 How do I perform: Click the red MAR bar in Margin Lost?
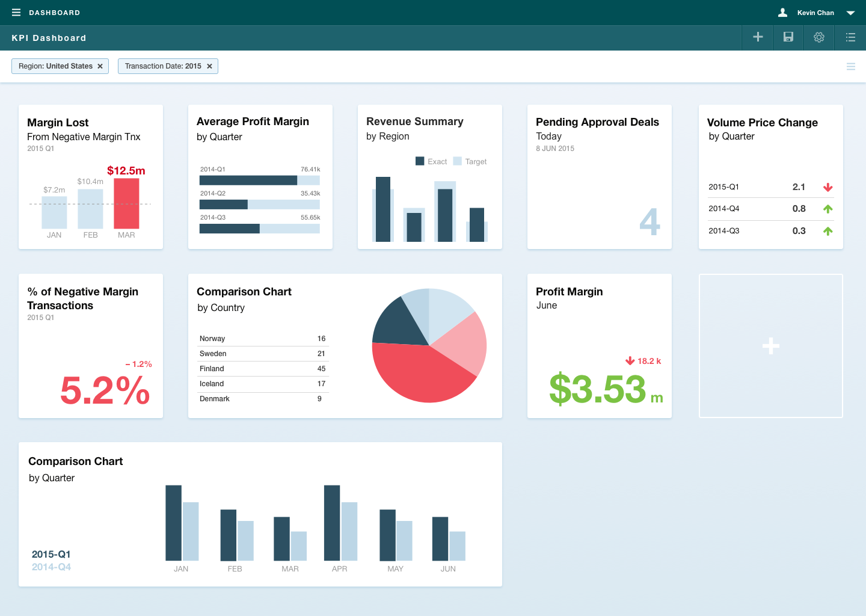[126, 203]
